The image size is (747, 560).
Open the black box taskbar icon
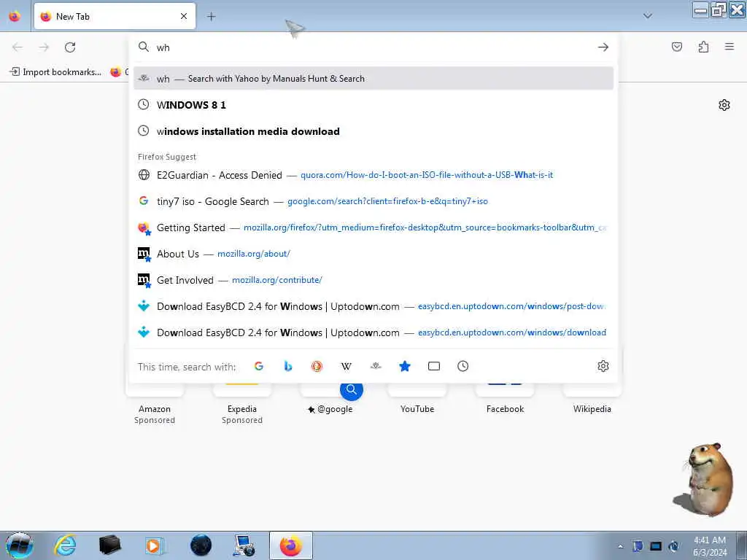tap(109, 545)
